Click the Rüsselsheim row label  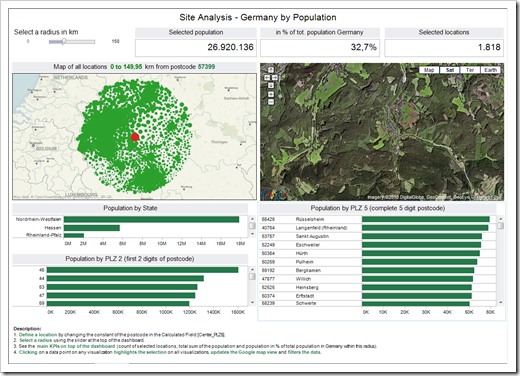coord(310,219)
